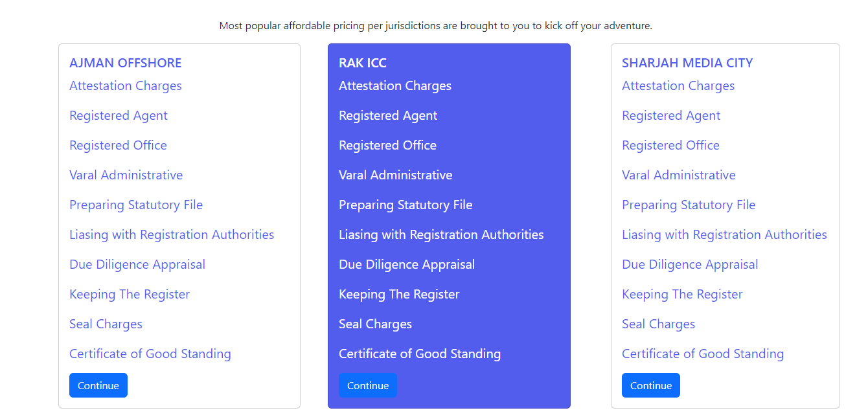The height and width of the screenshot is (417, 868).
Task: Click Attestation Charges in Sharjah Media City
Action: coord(678,85)
